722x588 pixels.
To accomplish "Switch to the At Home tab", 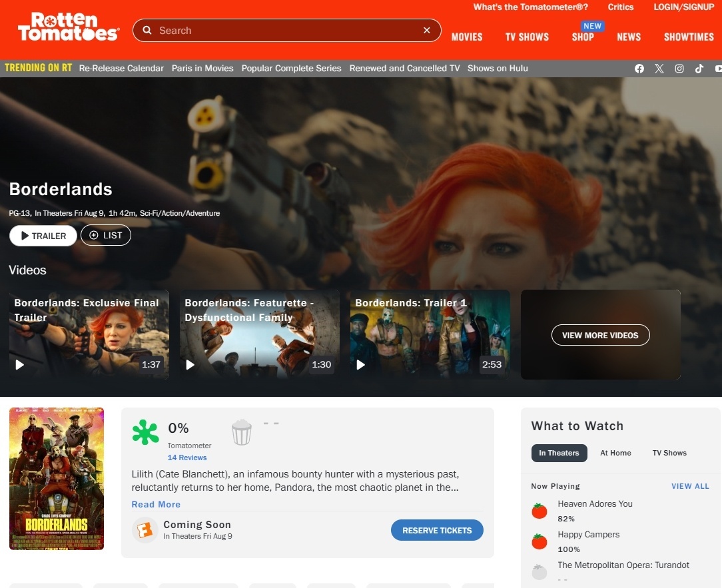I will point(615,453).
